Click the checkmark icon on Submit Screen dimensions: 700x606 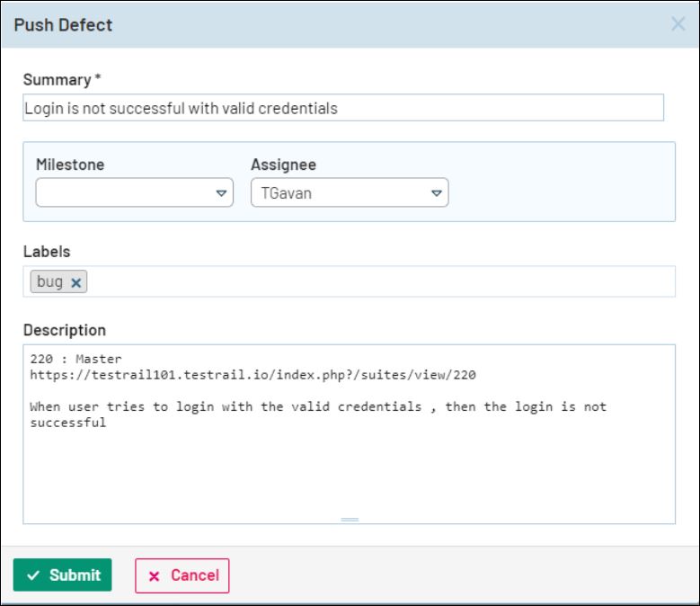[x=33, y=575]
